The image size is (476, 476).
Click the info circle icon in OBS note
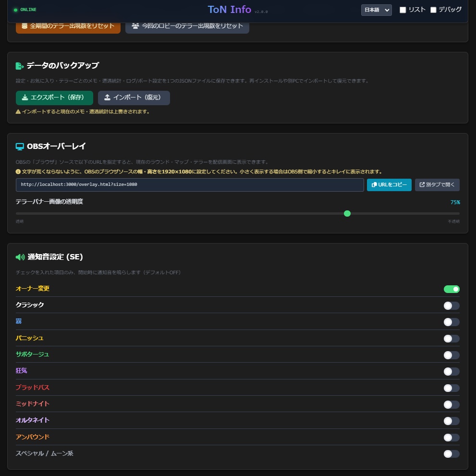click(x=18, y=172)
